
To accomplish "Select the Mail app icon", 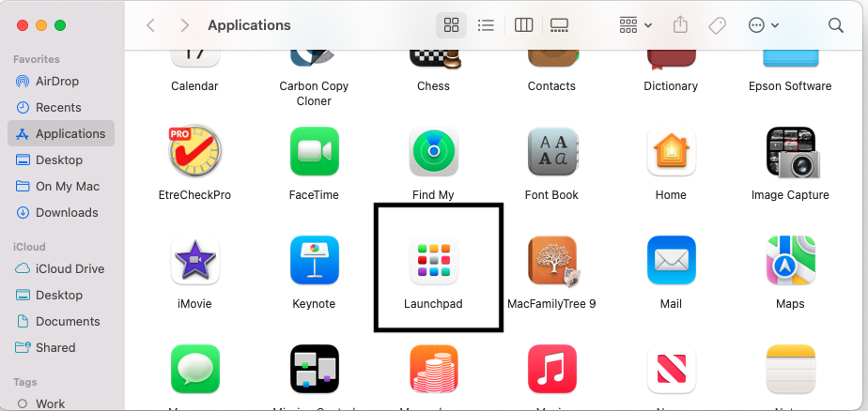I will (x=671, y=260).
